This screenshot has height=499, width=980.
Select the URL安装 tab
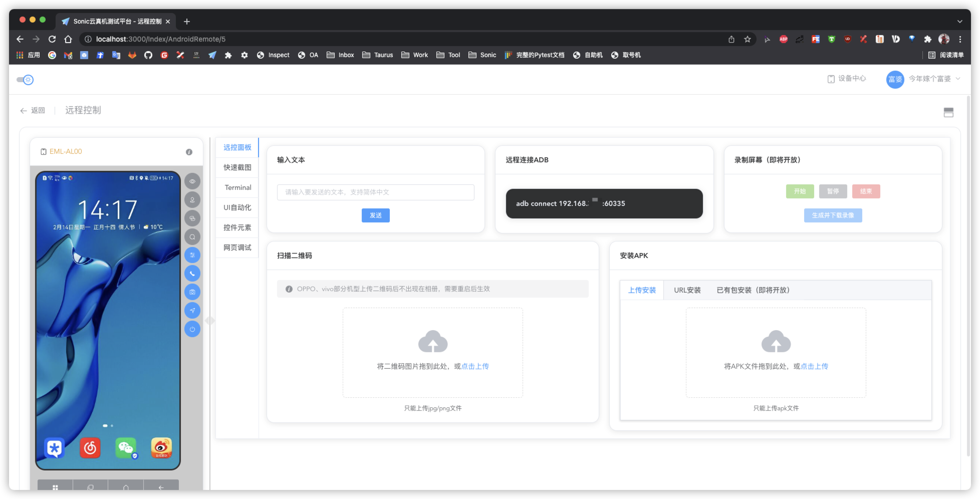(687, 290)
